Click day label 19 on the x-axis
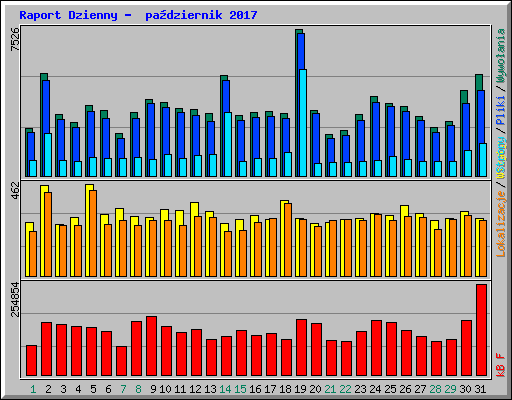The image size is (512, 400). [300, 389]
